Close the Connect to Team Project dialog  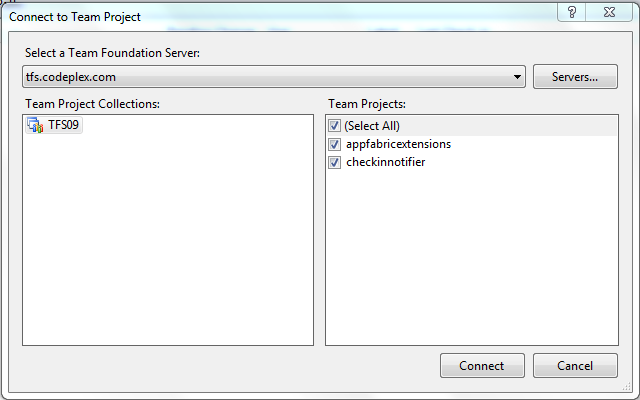(x=609, y=12)
